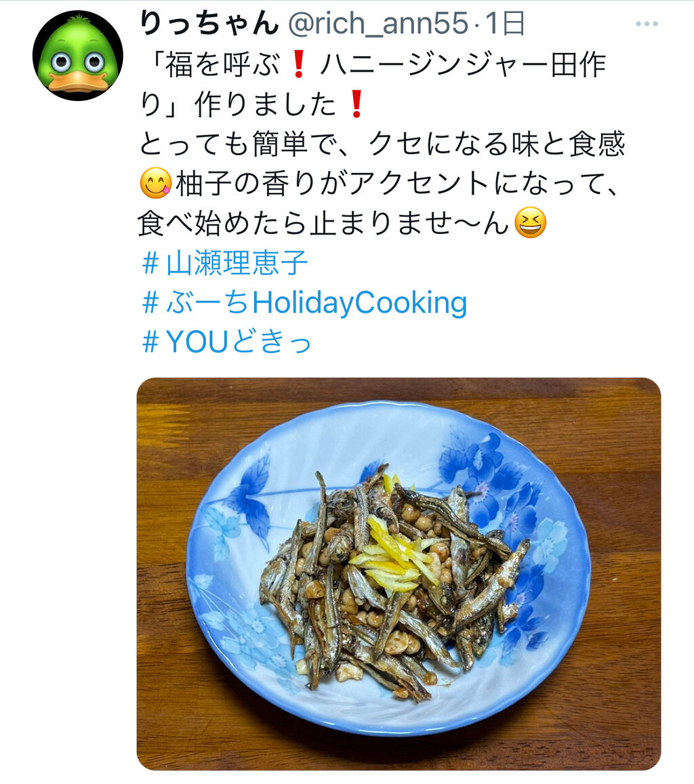This screenshot has height=784, width=694.
Task: Open the りっちゃん display name profile
Action: tap(209, 24)
